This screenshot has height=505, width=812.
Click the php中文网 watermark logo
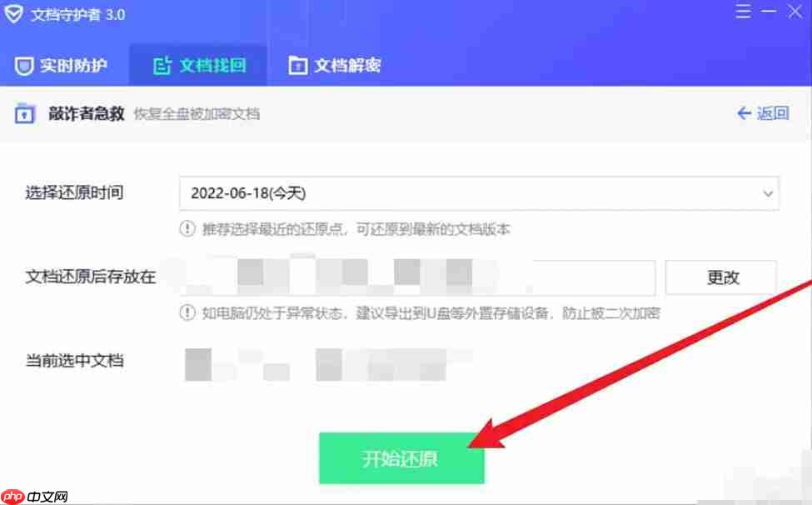(35, 497)
